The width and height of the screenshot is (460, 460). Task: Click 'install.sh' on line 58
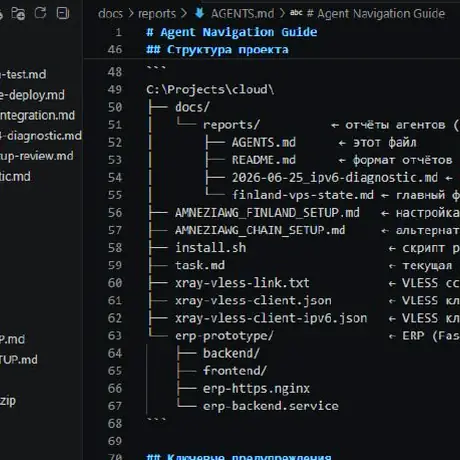click(211, 248)
